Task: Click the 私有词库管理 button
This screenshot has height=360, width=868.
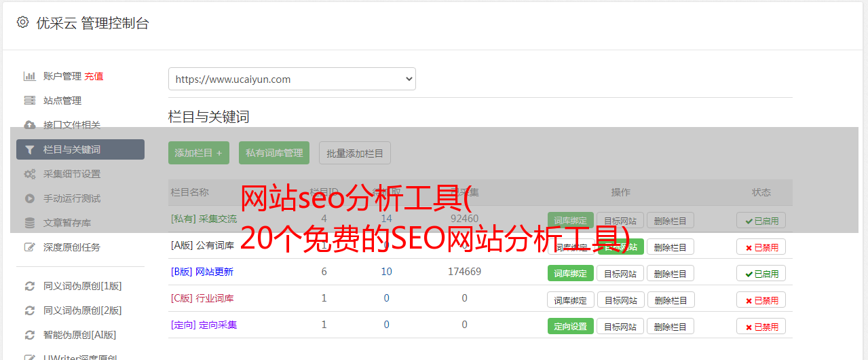Action: [x=274, y=153]
